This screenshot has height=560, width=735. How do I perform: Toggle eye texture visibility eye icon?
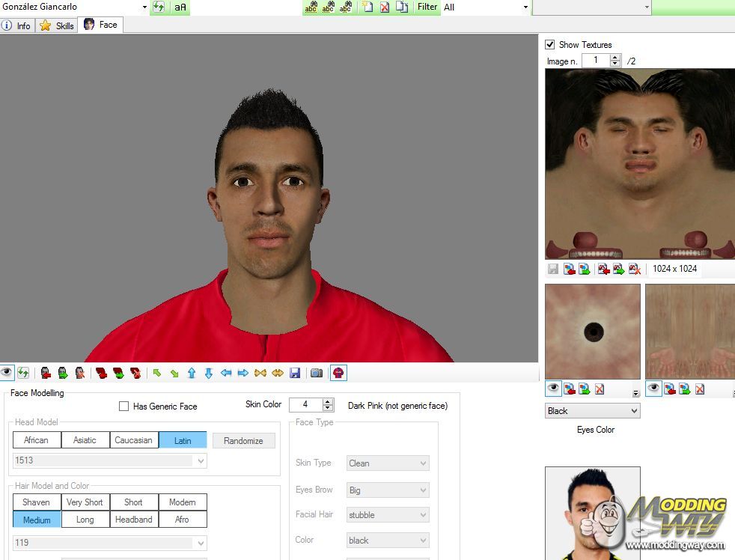coord(553,389)
